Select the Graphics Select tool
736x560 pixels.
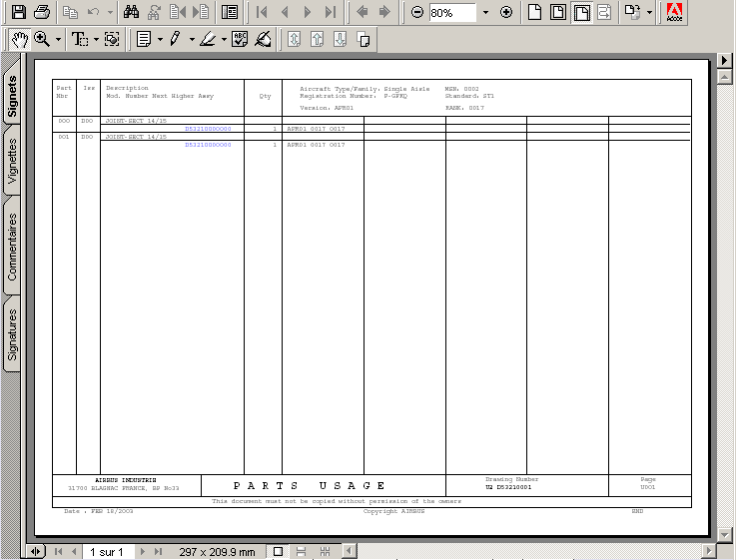point(112,39)
